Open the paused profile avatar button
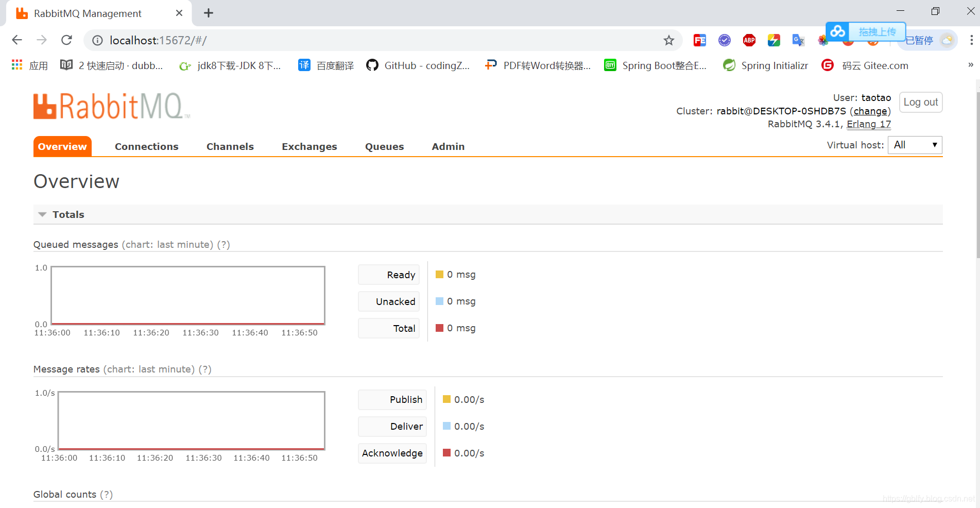Viewport: 980px width, 508px height. 928,40
